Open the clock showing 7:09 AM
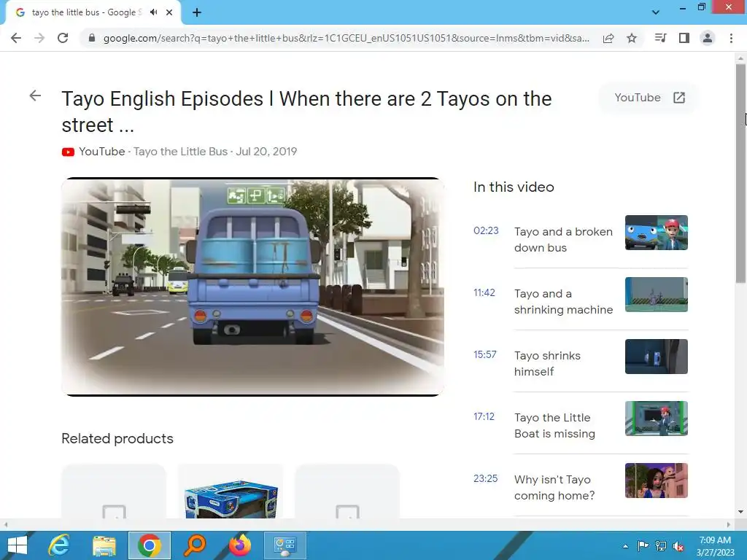The width and height of the screenshot is (747, 560). (x=715, y=546)
